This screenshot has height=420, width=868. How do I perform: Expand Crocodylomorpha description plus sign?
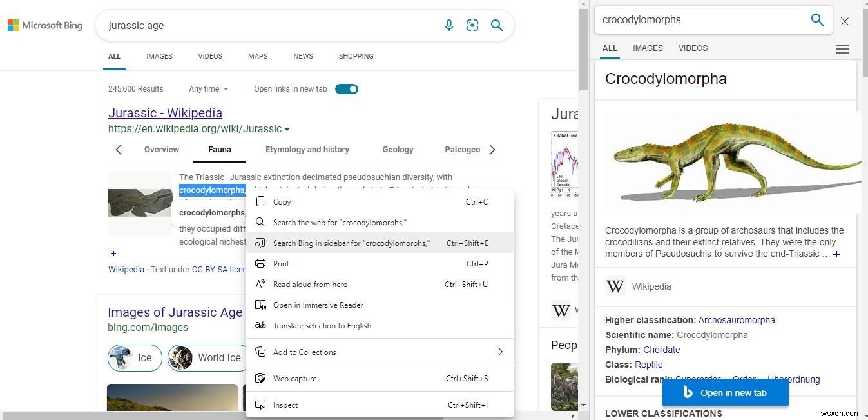click(836, 254)
